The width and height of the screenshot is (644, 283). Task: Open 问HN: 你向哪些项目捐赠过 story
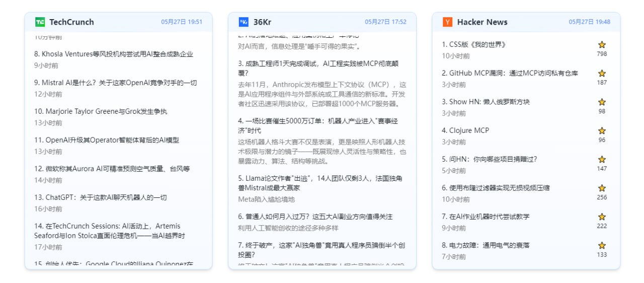tap(490, 159)
